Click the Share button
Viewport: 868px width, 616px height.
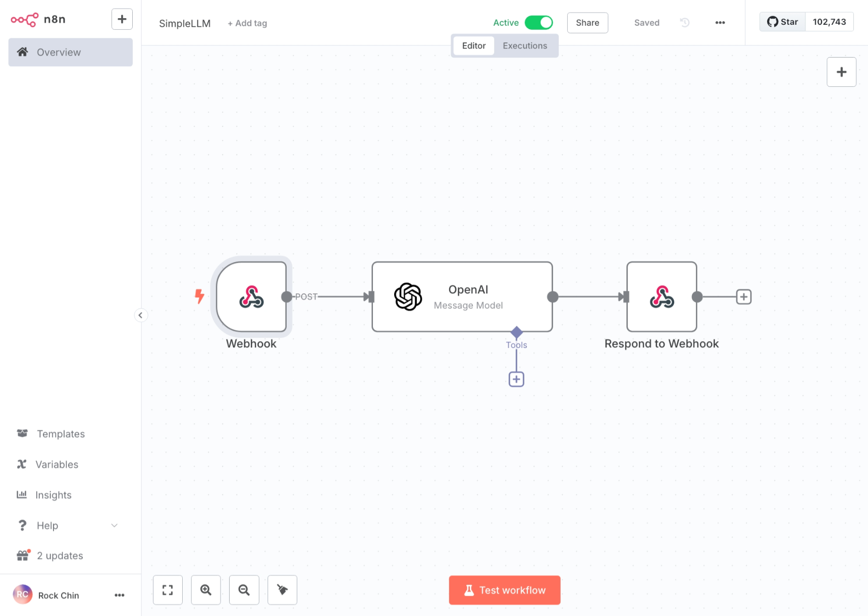pos(587,23)
